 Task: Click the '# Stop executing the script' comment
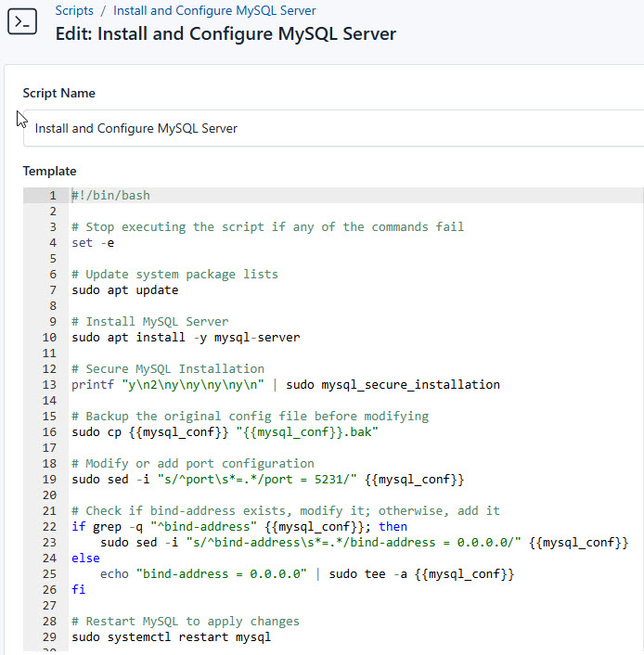click(x=268, y=226)
